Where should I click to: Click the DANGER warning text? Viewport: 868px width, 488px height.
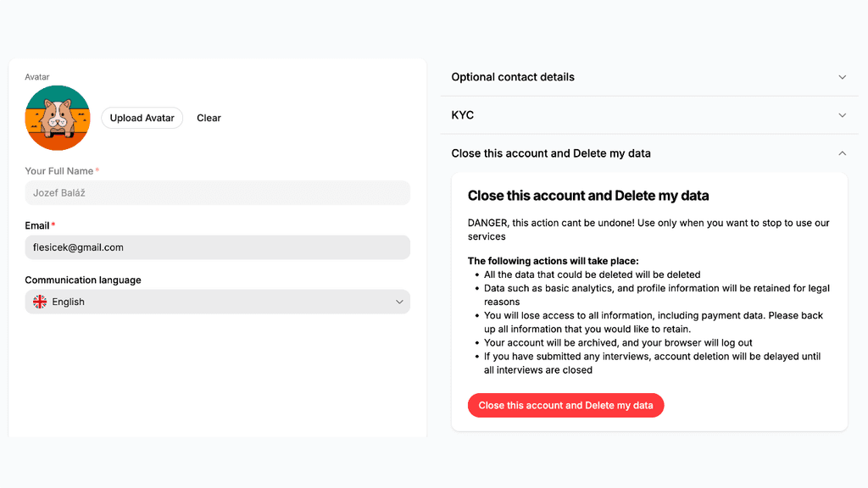648,230
